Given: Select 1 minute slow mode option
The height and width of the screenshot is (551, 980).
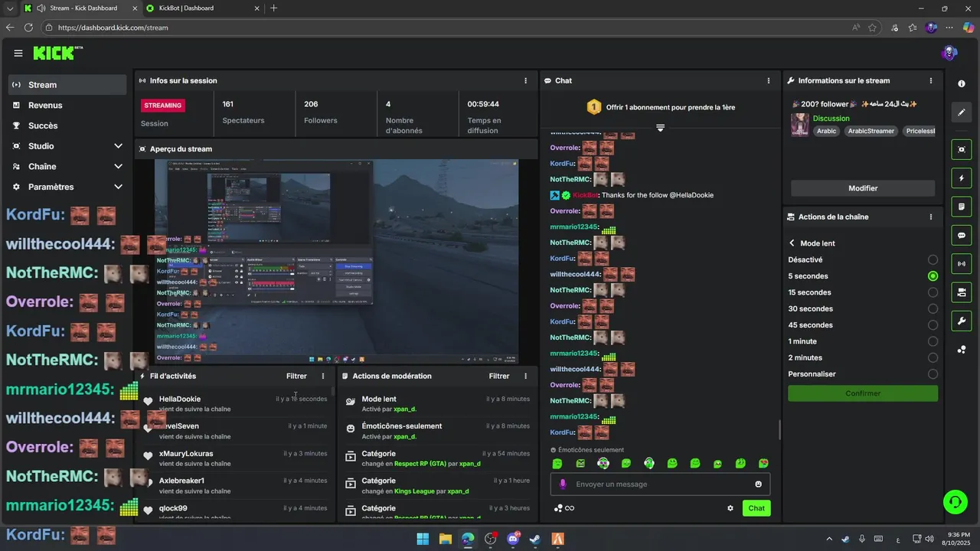Looking at the screenshot, I should click(863, 341).
